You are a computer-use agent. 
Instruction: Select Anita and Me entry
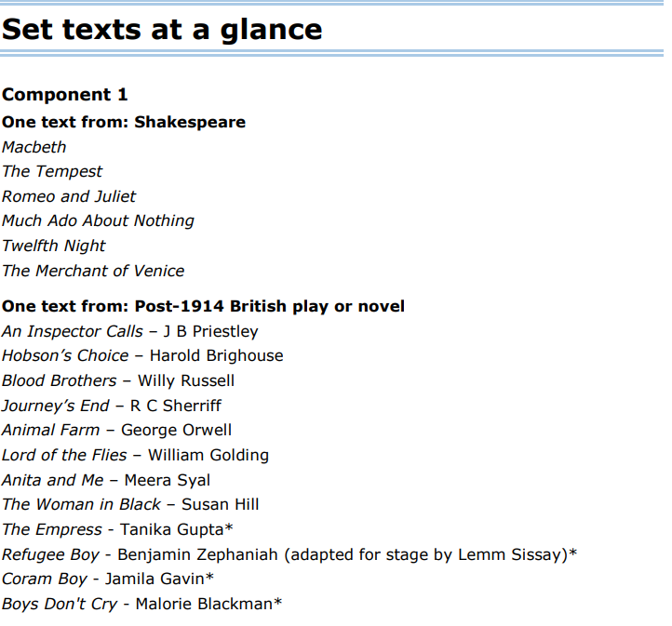106,480
